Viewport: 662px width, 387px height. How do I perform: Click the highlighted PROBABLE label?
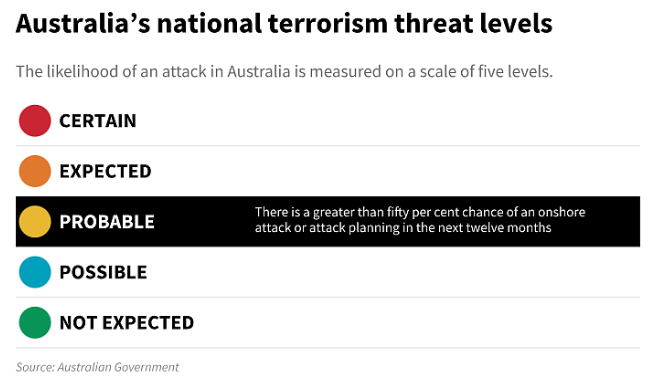[x=107, y=222]
